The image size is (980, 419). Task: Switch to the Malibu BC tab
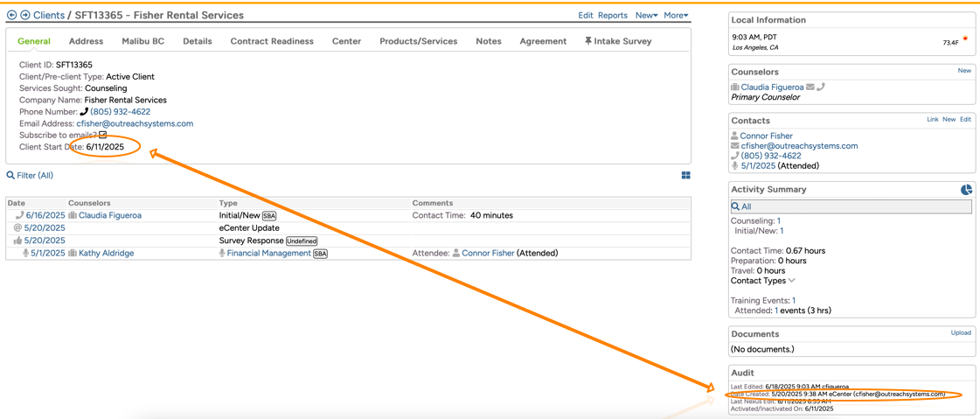(142, 41)
